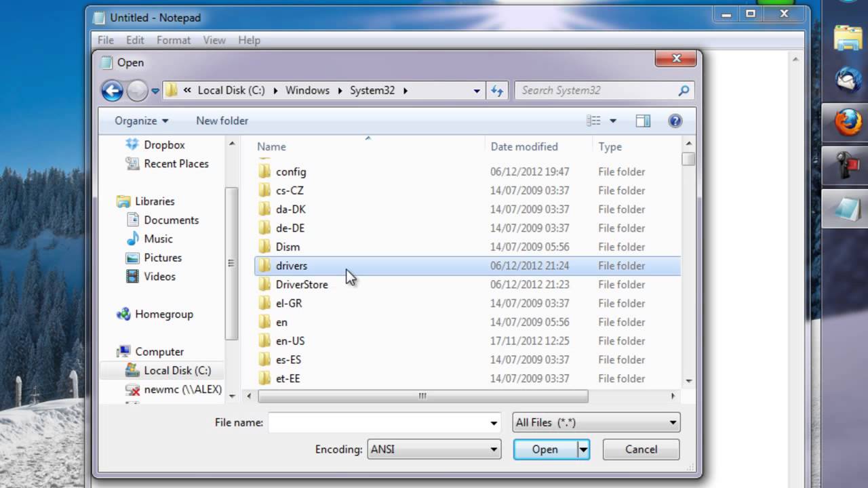Select Local Disk (C:) in navigation pane

coord(168,371)
